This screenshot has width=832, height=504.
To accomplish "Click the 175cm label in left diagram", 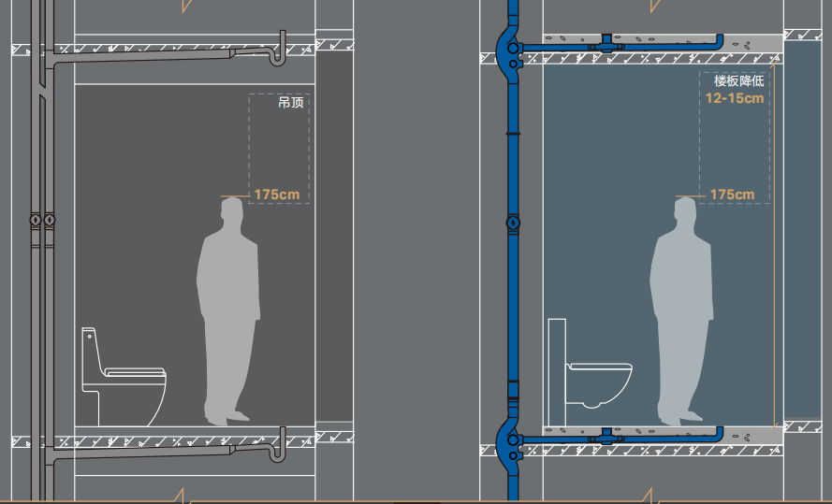I will click(277, 195).
